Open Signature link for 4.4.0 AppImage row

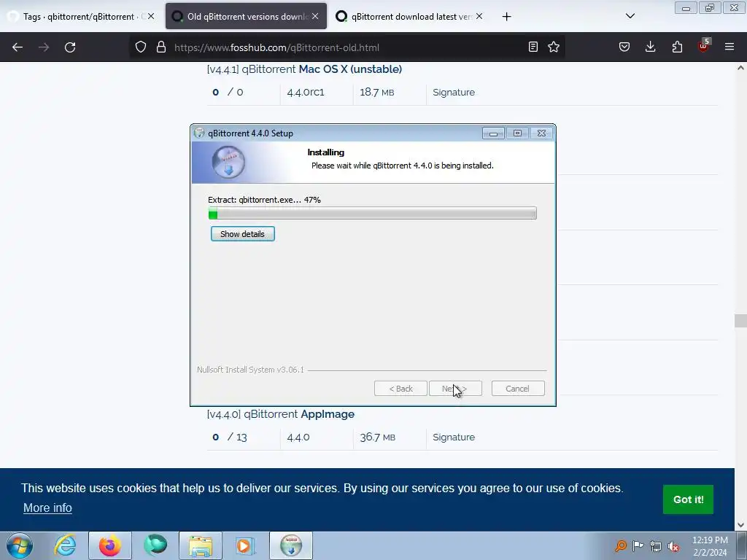[x=454, y=437]
